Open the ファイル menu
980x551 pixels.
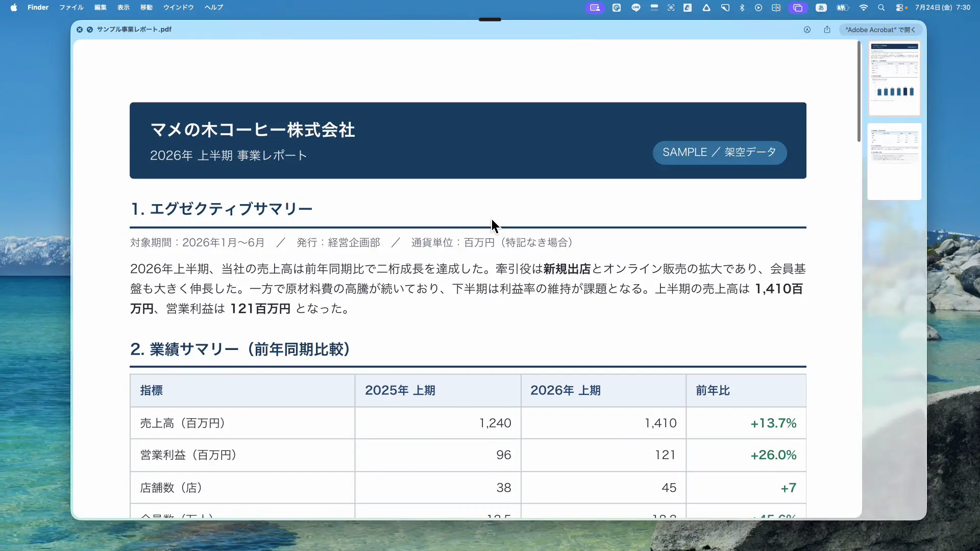(x=71, y=8)
